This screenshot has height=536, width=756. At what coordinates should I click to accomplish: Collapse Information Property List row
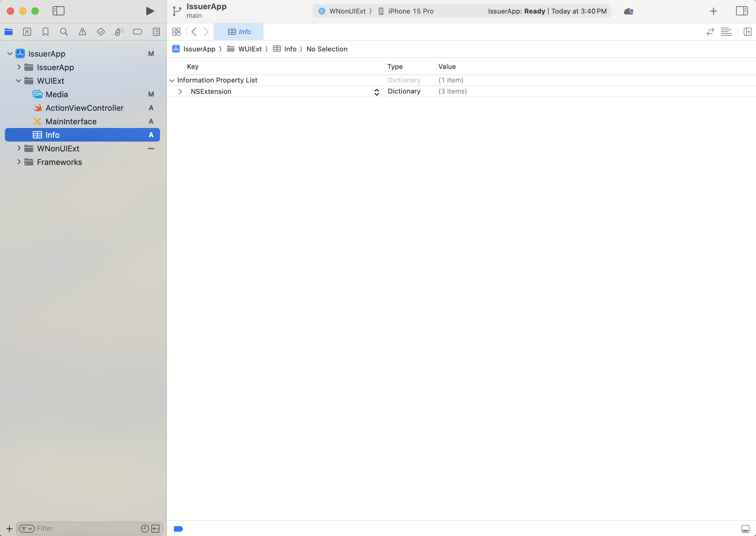[172, 80]
